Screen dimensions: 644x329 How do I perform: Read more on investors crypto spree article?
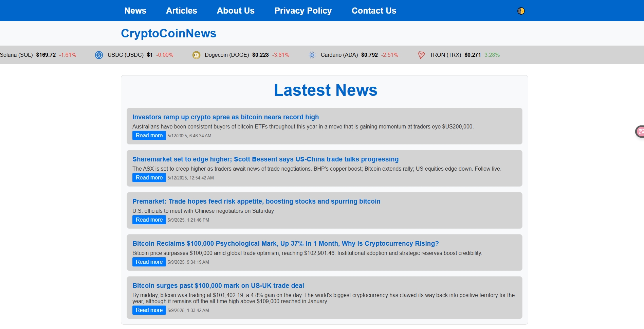(149, 135)
